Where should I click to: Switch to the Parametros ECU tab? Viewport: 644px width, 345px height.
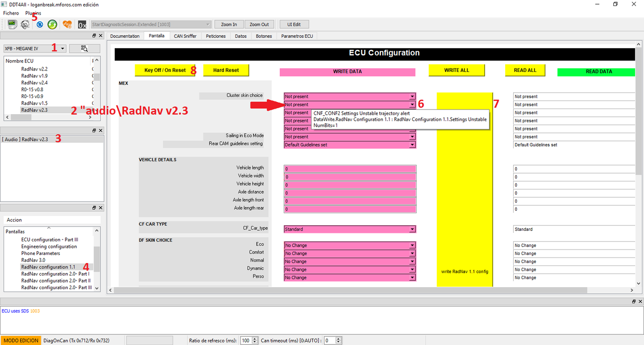(x=297, y=36)
